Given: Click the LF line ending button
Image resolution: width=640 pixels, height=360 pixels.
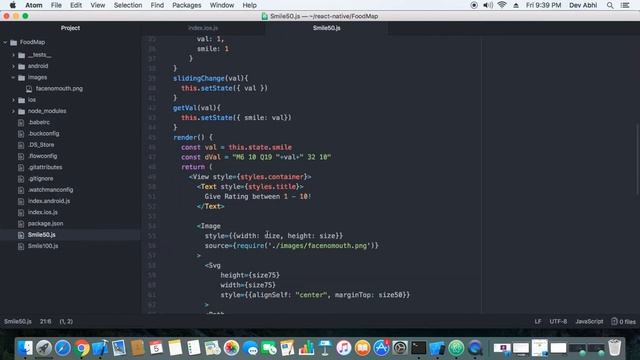Looking at the screenshot, I should click(x=538, y=322).
